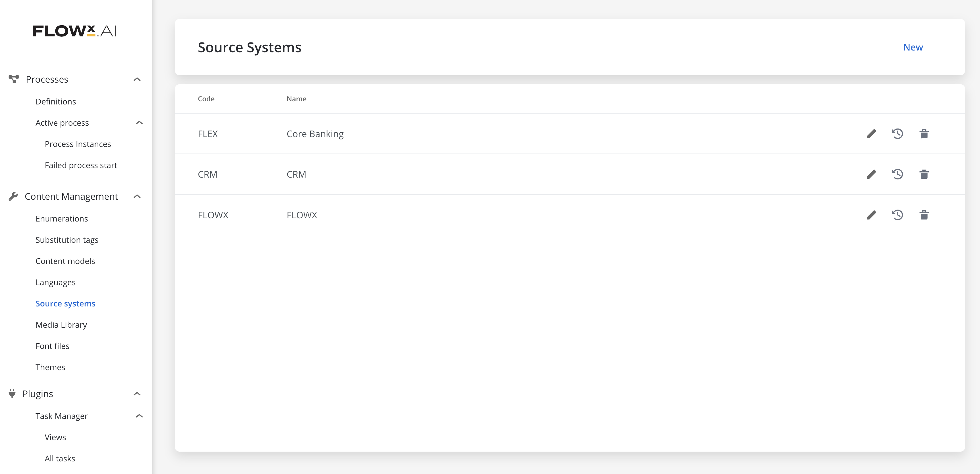Image resolution: width=980 pixels, height=474 pixels.
Task: Show history for the FLOWX row
Action: tap(897, 215)
